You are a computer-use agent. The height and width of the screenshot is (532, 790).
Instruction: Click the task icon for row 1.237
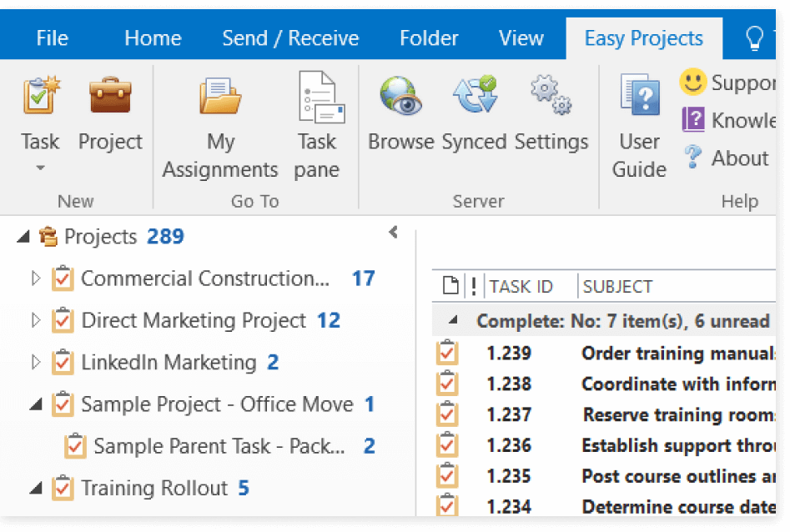click(447, 414)
